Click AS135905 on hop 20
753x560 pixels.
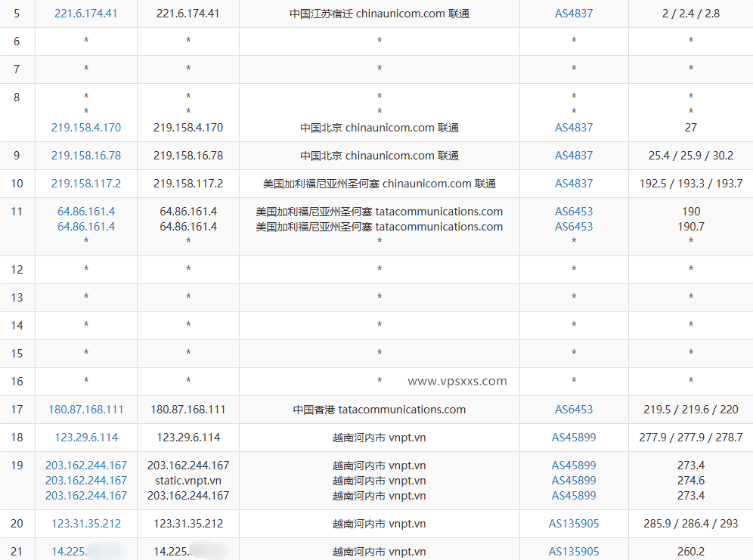574,524
